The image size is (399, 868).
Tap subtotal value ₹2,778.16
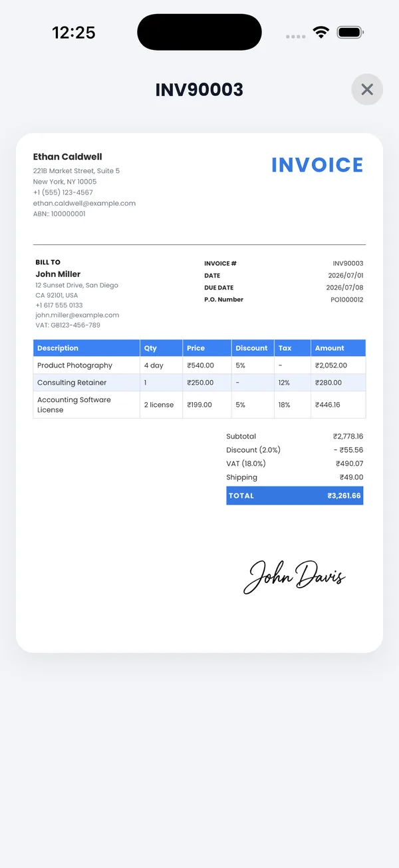coord(348,437)
